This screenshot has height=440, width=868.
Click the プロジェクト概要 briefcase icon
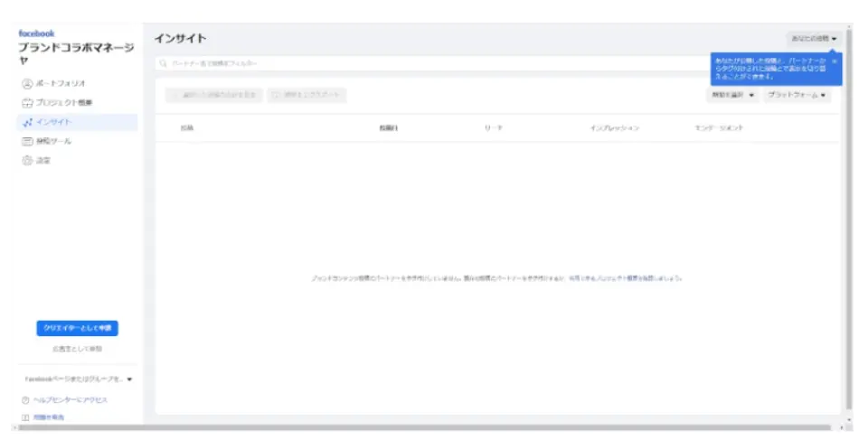(27, 103)
